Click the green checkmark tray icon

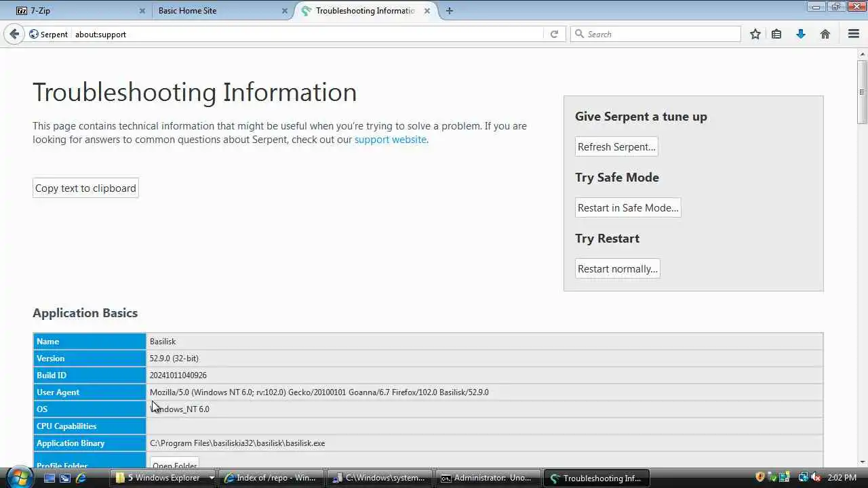click(x=772, y=477)
